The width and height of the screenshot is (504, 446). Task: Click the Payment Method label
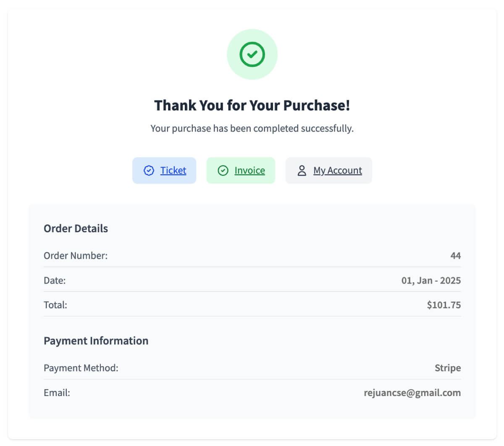click(x=81, y=368)
